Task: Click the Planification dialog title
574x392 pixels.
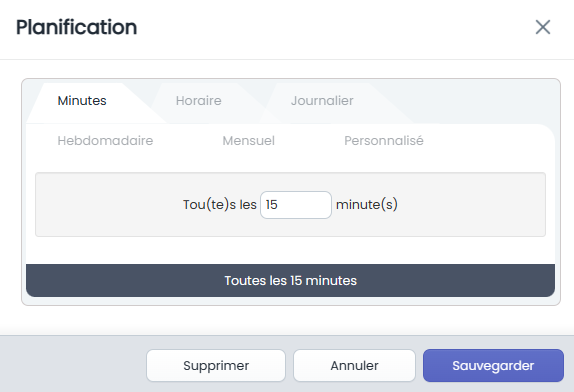Action: tap(77, 27)
